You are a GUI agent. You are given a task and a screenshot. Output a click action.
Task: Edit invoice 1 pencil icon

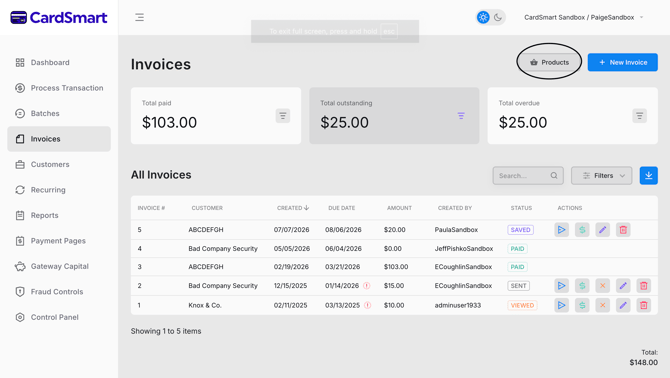click(623, 305)
